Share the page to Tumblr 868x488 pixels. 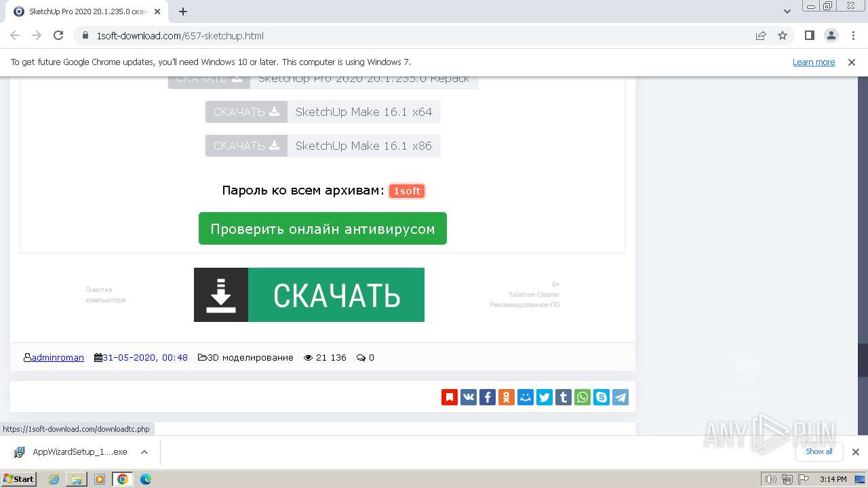click(564, 397)
